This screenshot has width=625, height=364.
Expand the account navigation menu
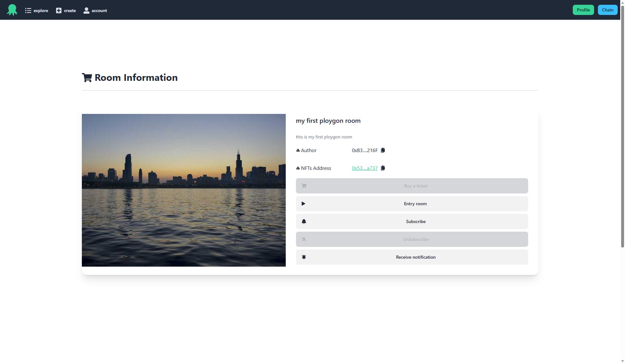point(95,10)
